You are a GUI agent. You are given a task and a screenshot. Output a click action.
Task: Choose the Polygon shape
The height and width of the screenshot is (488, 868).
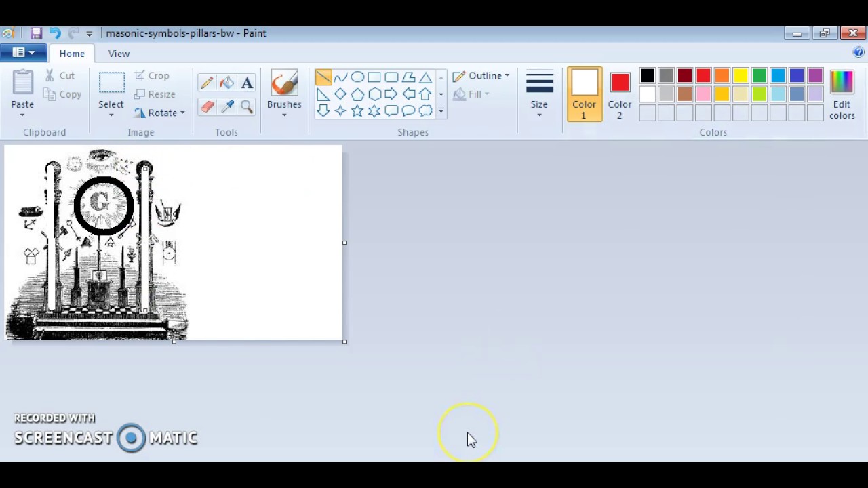tap(408, 77)
